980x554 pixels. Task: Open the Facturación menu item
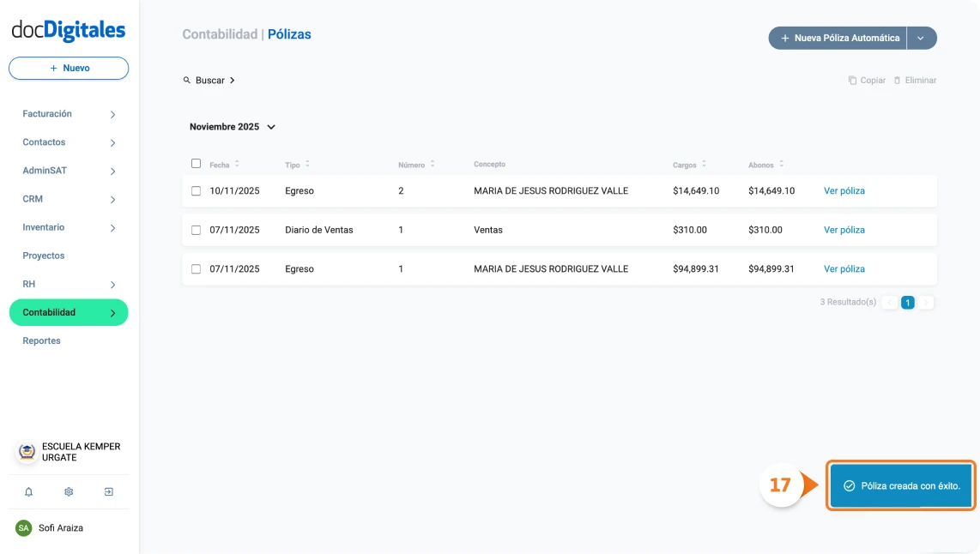pyautogui.click(x=47, y=113)
